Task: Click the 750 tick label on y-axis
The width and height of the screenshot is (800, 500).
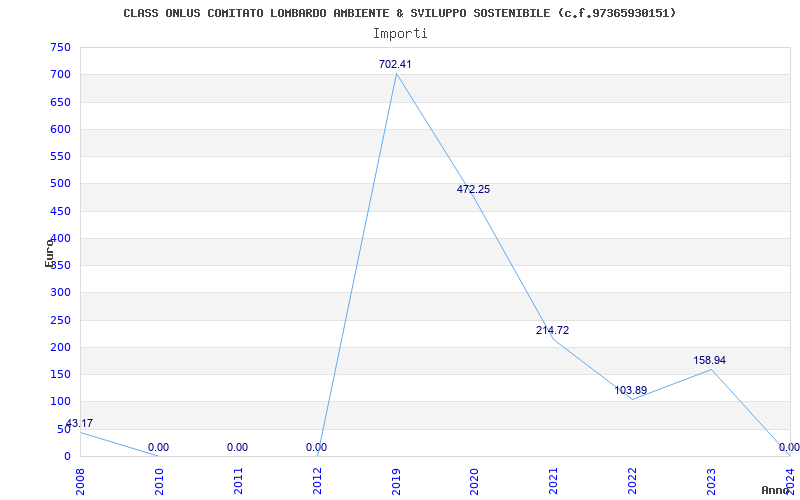Action: (60, 47)
